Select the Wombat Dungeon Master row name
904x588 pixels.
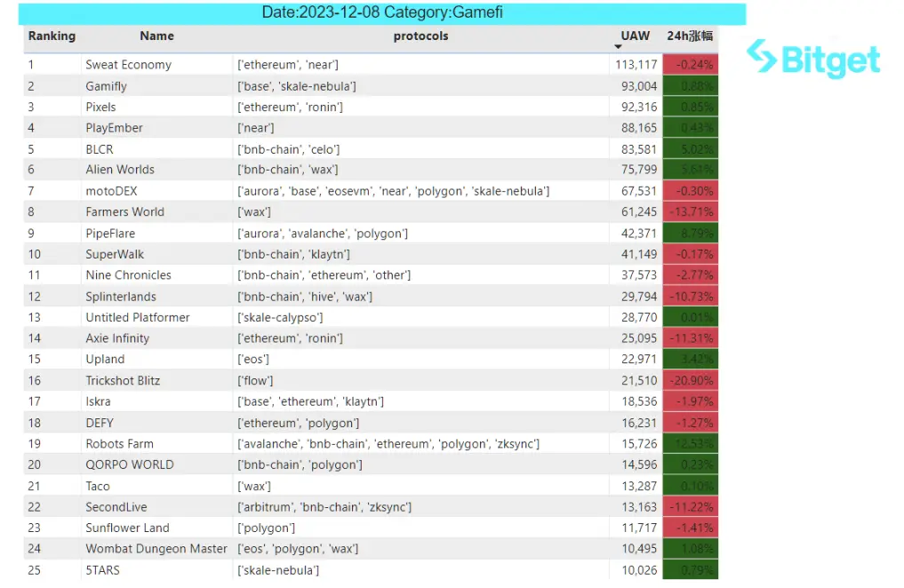156,549
